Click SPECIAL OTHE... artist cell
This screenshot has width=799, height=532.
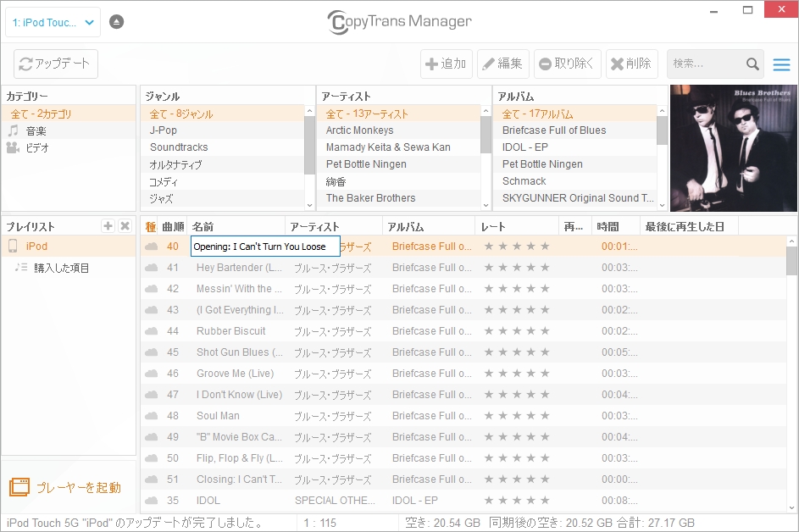[x=335, y=501]
